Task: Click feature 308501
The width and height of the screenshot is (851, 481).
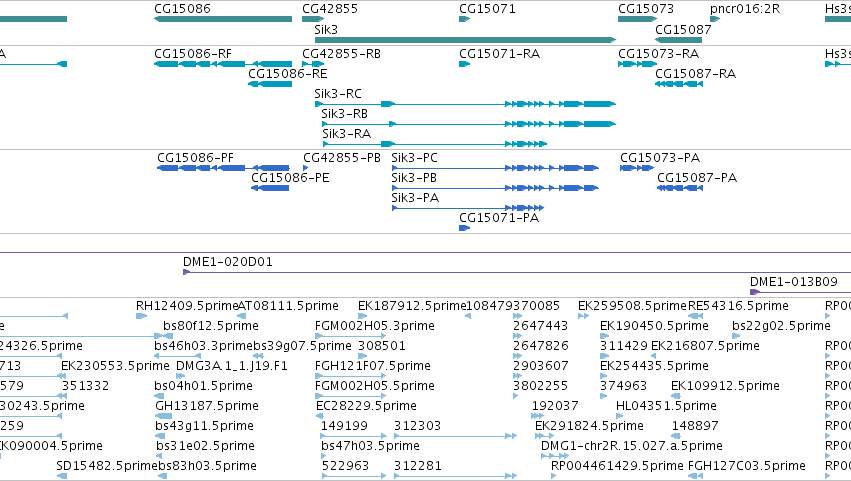Action: tap(382, 346)
